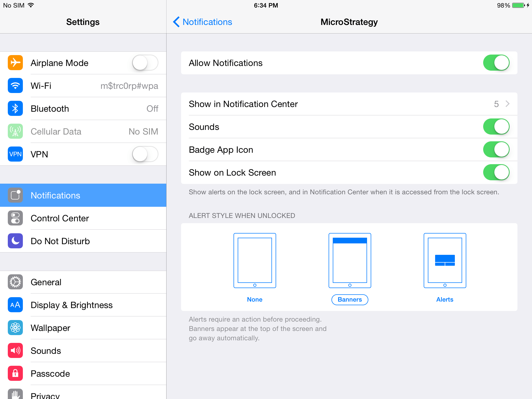Open the Bluetooth Off value
This screenshot has height=399, width=532.
click(152, 109)
